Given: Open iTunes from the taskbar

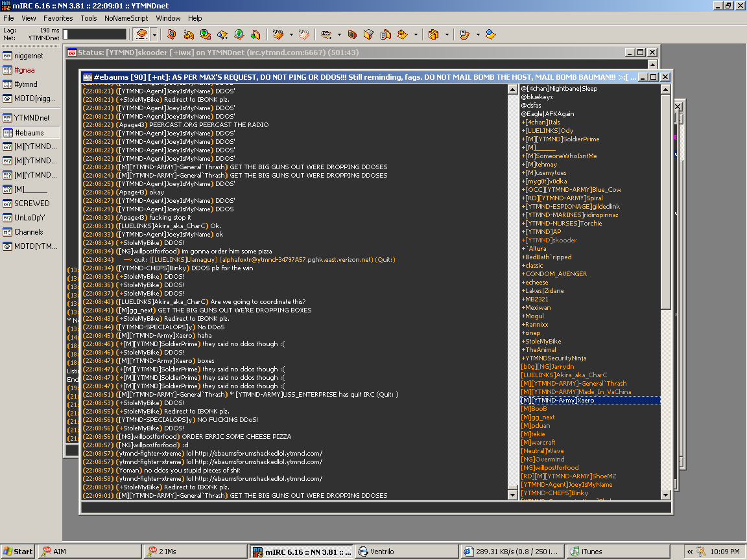Looking at the screenshot, I should click(591, 552).
